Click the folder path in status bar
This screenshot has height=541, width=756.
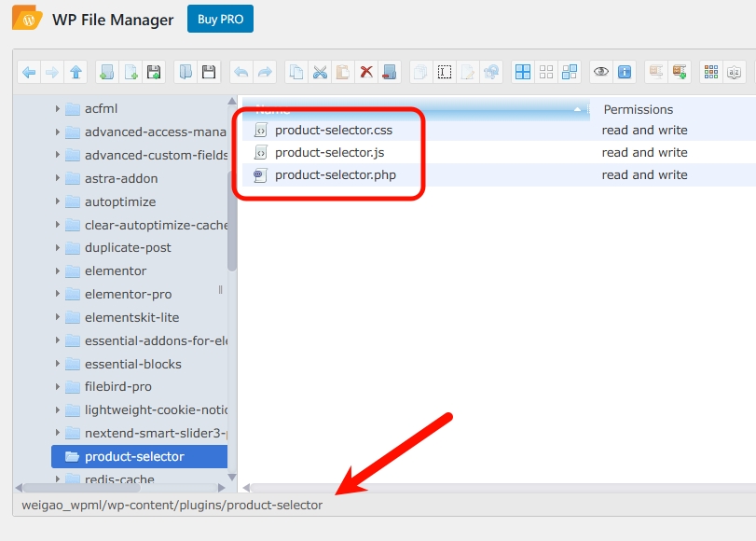click(x=172, y=506)
